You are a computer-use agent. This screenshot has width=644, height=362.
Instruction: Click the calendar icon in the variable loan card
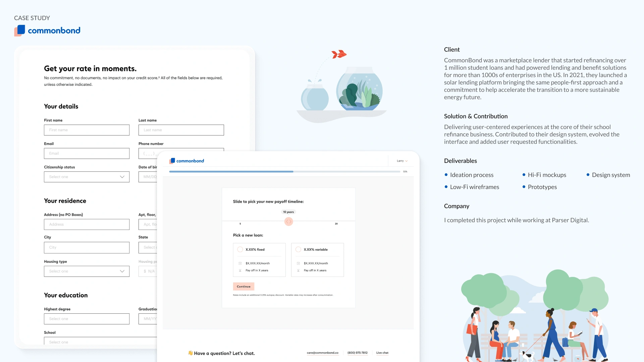(298, 263)
